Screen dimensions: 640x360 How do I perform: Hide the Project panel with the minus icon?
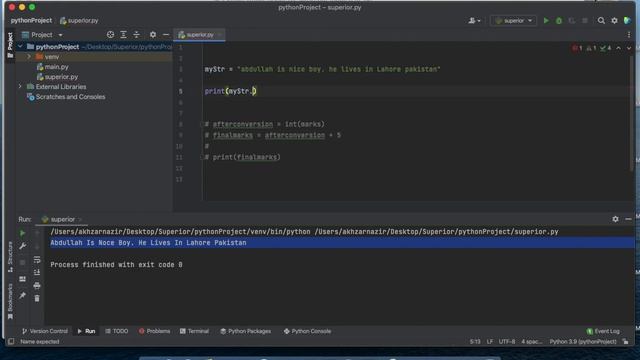click(166, 35)
